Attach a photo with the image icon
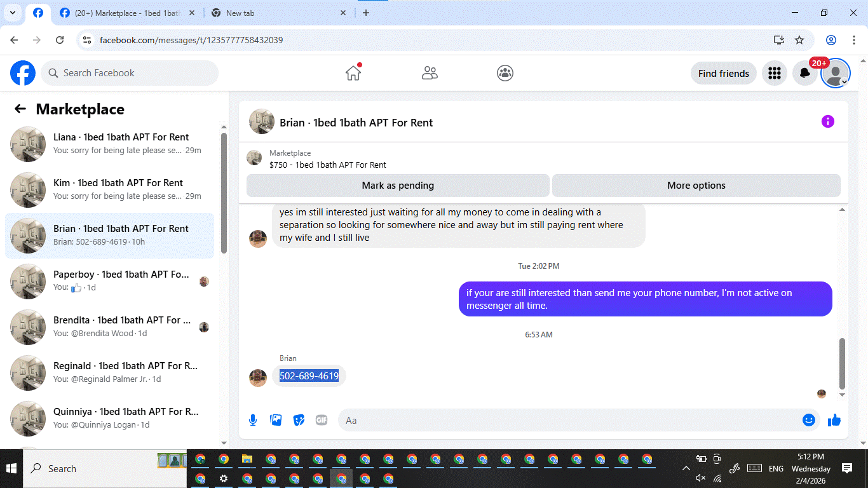Image resolution: width=868 pixels, height=488 pixels. click(276, 420)
